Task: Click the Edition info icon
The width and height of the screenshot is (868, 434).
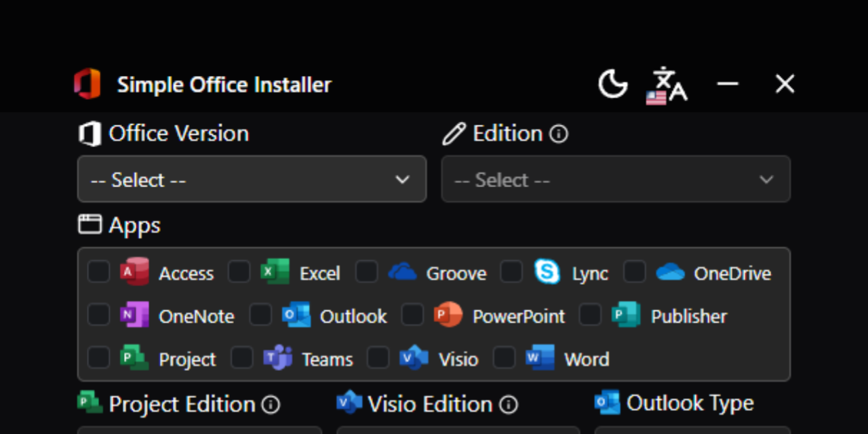Action: pyautogui.click(x=559, y=134)
